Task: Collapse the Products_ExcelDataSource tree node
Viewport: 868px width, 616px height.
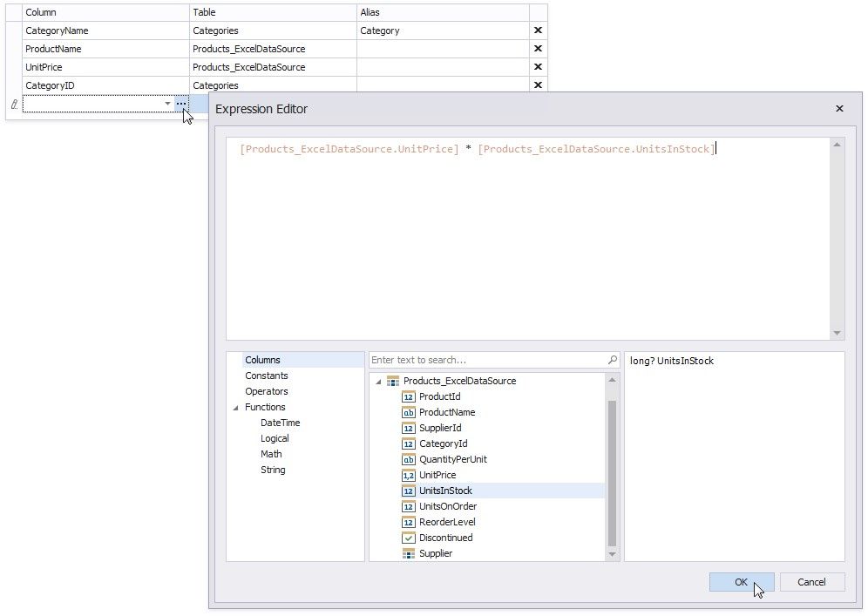Action: 377,381
